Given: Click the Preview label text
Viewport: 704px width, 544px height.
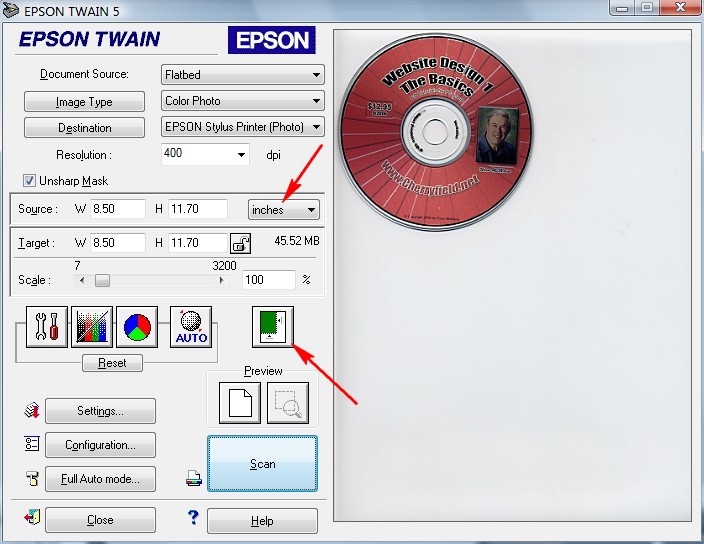Looking at the screenshot, I should 263,371.
